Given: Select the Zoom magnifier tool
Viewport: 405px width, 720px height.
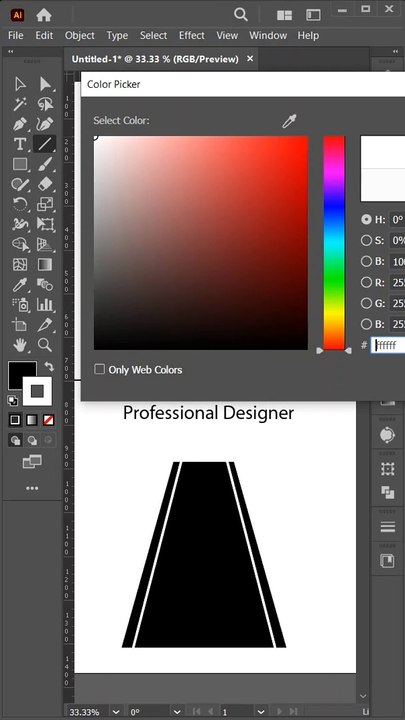Looking at the screenshot, I should coord(45,344).
